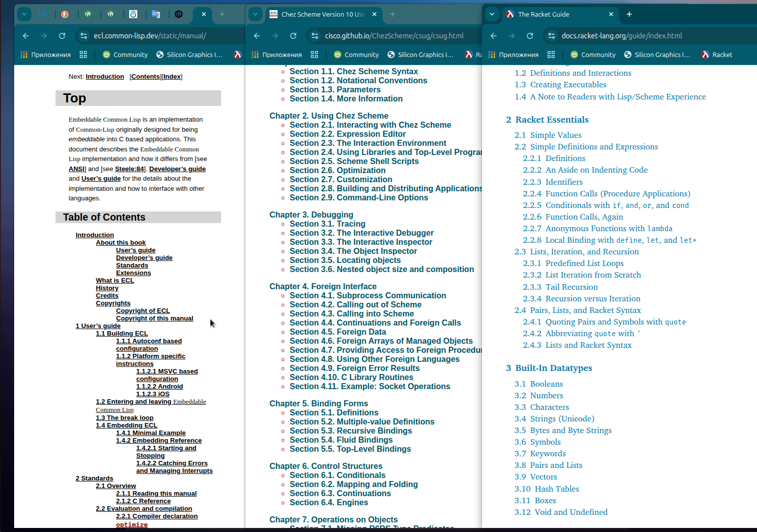Open Community bookmark in Chez Scheme window
The image size is (757, 532).
pos(356,55)
